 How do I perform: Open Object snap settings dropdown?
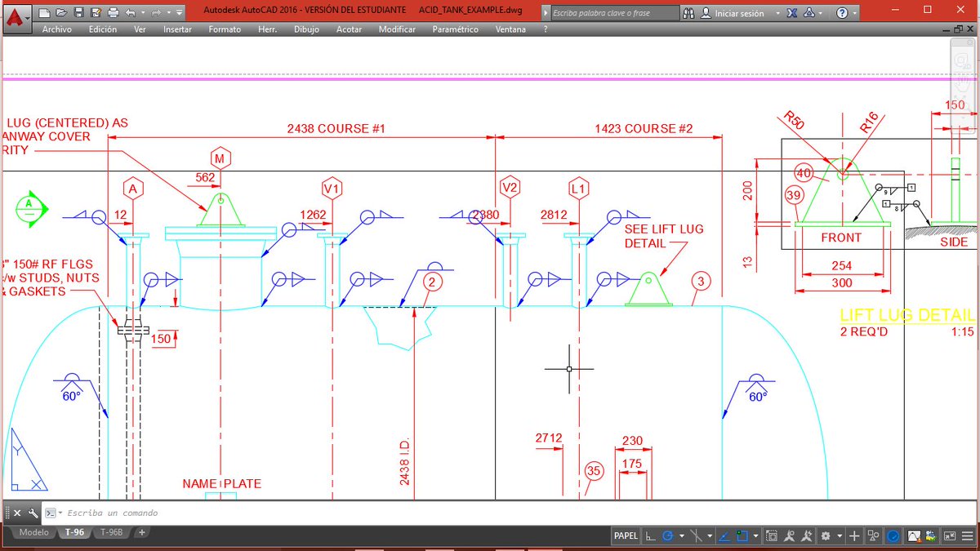coord(756,536)
